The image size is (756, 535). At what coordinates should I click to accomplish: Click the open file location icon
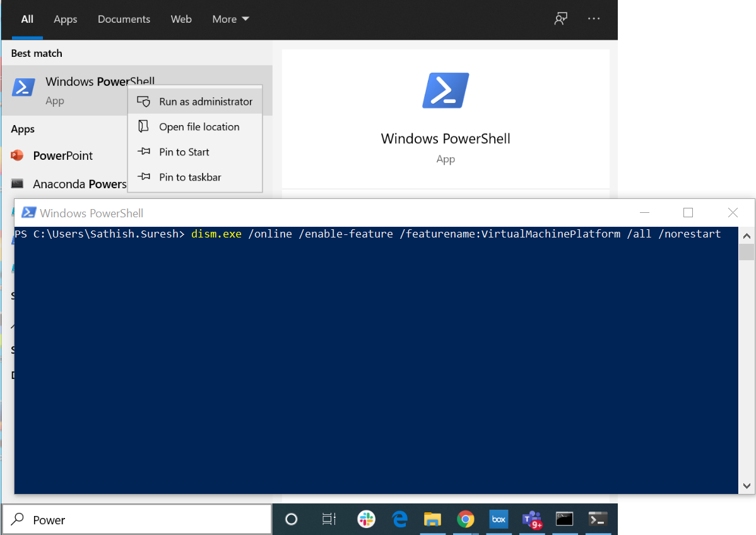(143, 126)
